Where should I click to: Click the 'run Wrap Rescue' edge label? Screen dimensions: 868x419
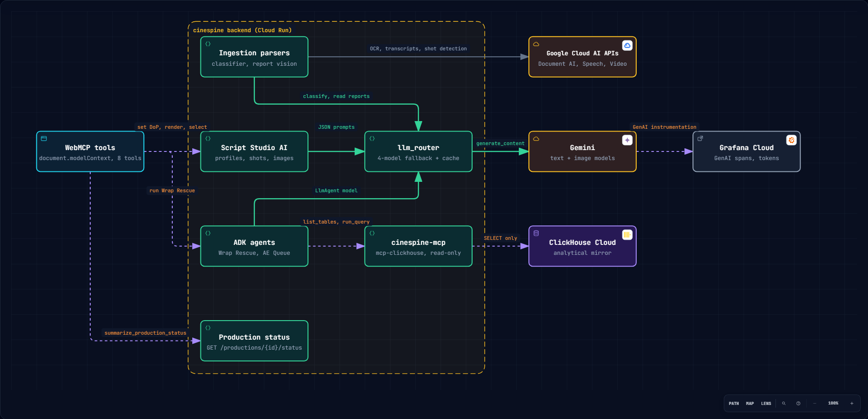[172, 190]
